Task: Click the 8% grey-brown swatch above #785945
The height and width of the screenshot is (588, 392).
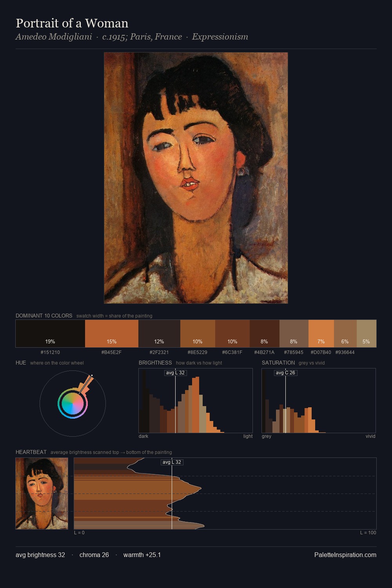Action: [x=294, y=334]
